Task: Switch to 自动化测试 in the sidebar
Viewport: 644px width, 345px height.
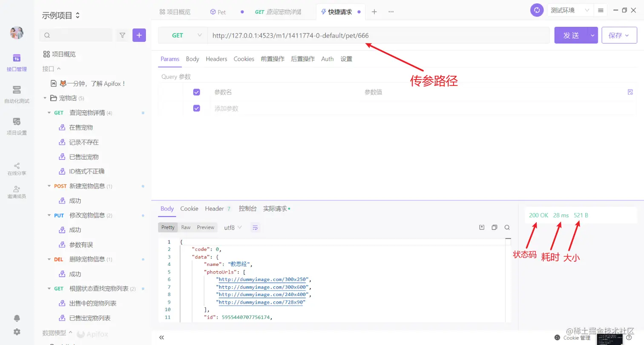Action: (x=16, y=93)
